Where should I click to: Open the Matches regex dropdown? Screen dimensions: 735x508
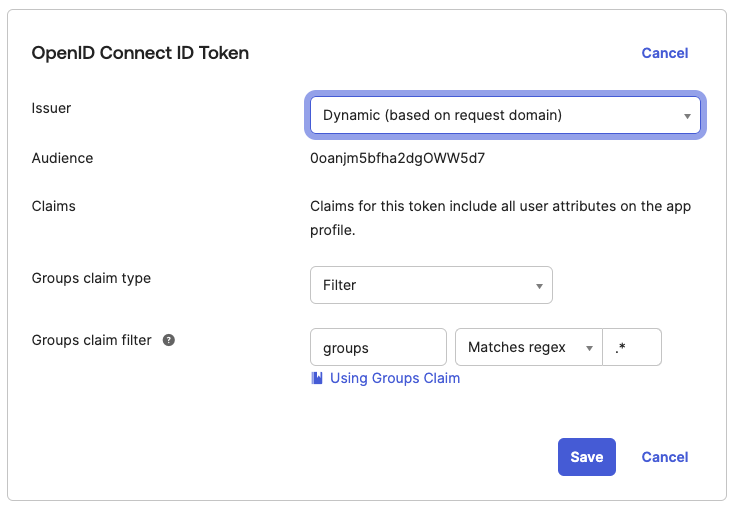(x=528, y=347)
